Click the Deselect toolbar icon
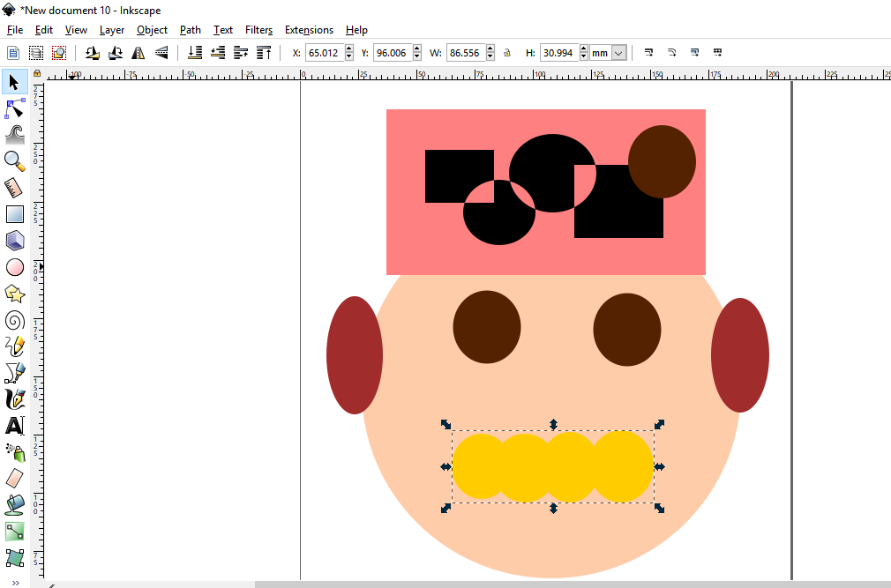This screenshot has height=588, width=891. pos(59,53)
